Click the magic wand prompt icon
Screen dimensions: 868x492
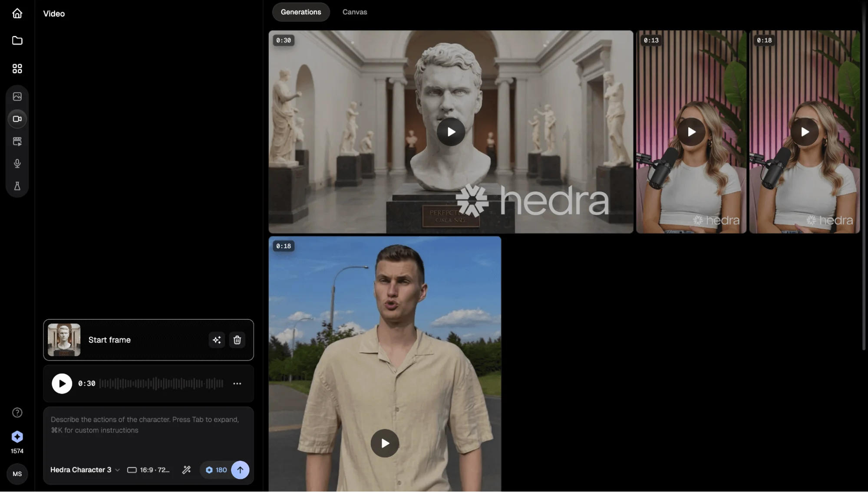[x=186, y=470]
